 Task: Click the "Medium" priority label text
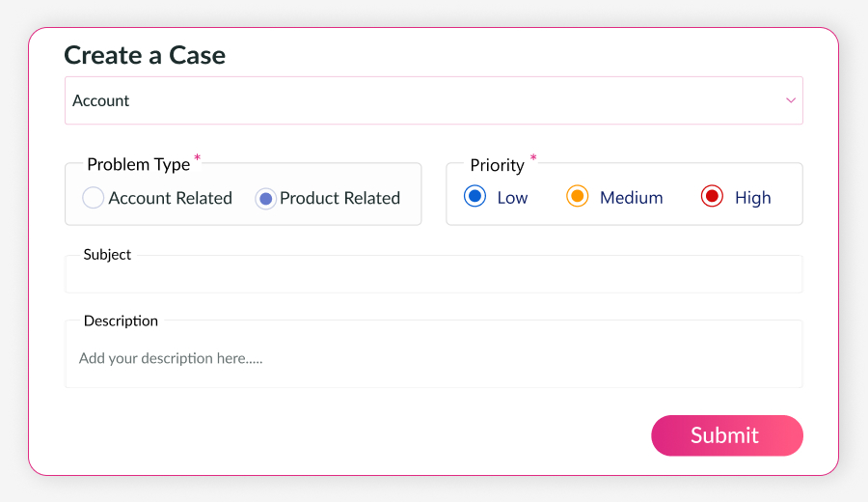tap(632, 198)
